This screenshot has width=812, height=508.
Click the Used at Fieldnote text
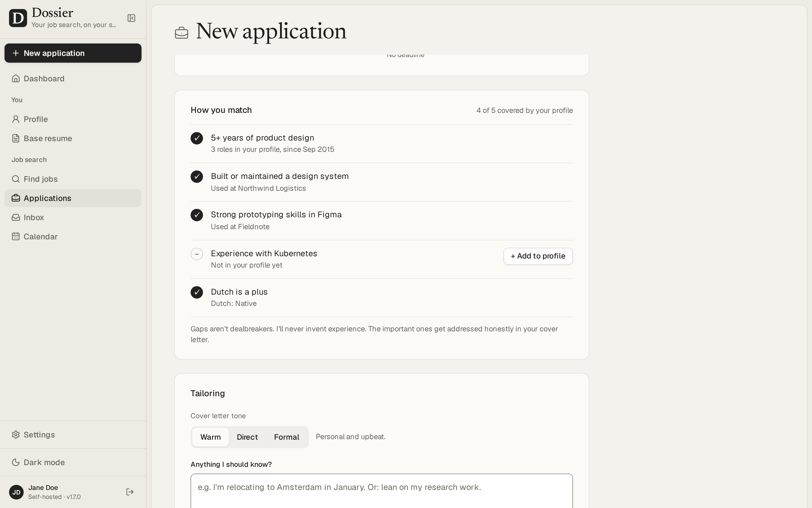240,227
